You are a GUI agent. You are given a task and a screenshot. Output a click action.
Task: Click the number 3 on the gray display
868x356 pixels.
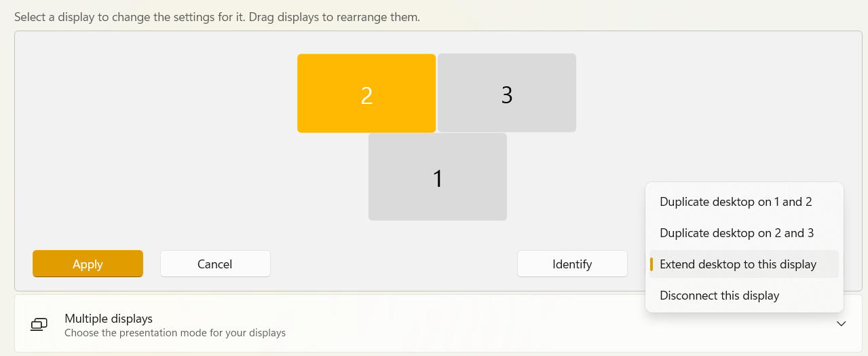507,95
